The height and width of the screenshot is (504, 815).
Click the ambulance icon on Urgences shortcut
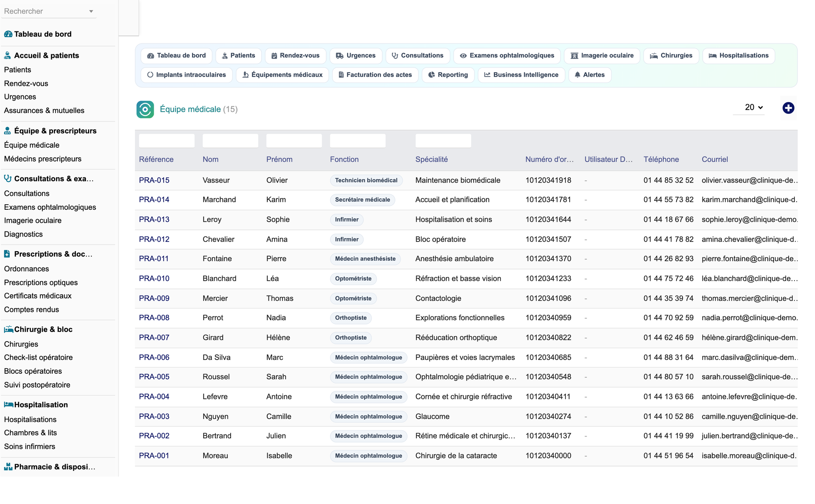[340, 55]
